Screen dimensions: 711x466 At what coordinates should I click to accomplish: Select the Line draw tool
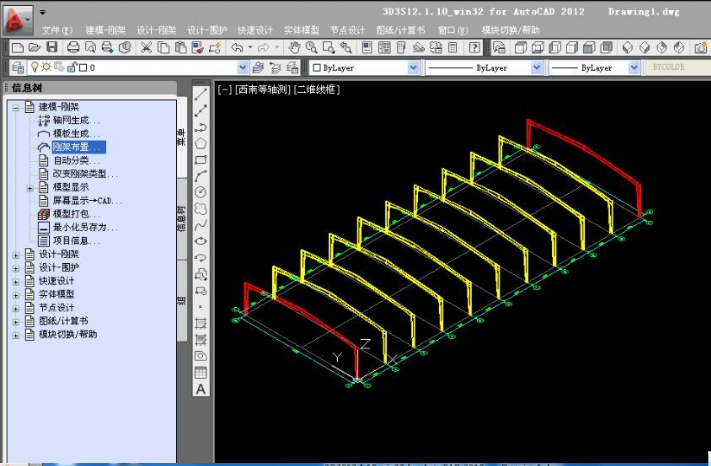pyautogui.click(x=201, y=96)
